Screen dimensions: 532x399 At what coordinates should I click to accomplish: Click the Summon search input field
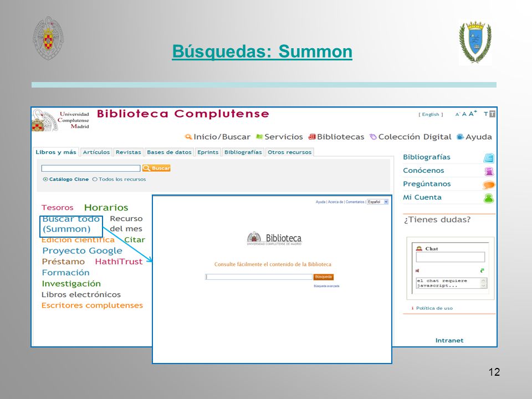[259, 277]
